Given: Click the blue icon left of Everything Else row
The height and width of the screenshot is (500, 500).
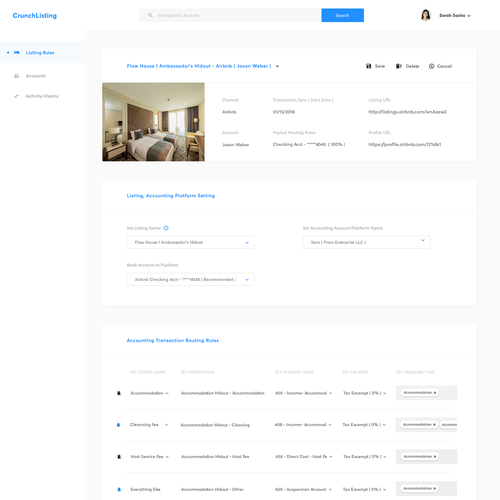Looking at the screenshot, I should click(119, 489).
